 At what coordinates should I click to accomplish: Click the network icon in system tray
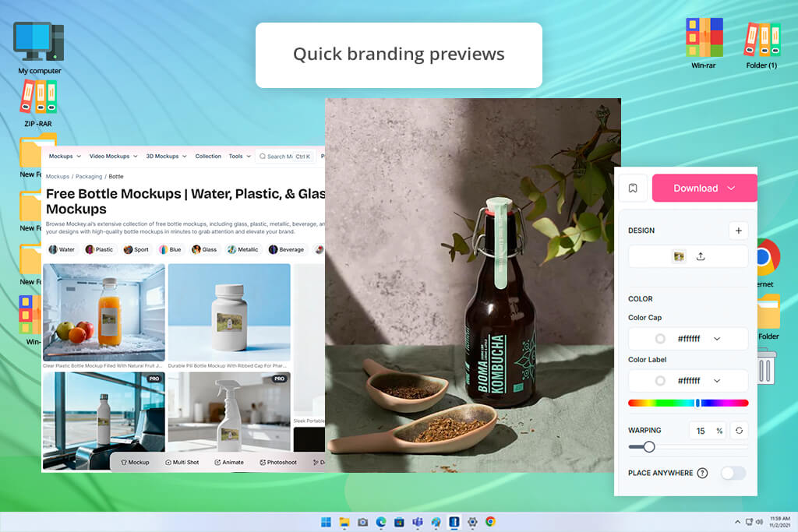[x=749, y=522]
